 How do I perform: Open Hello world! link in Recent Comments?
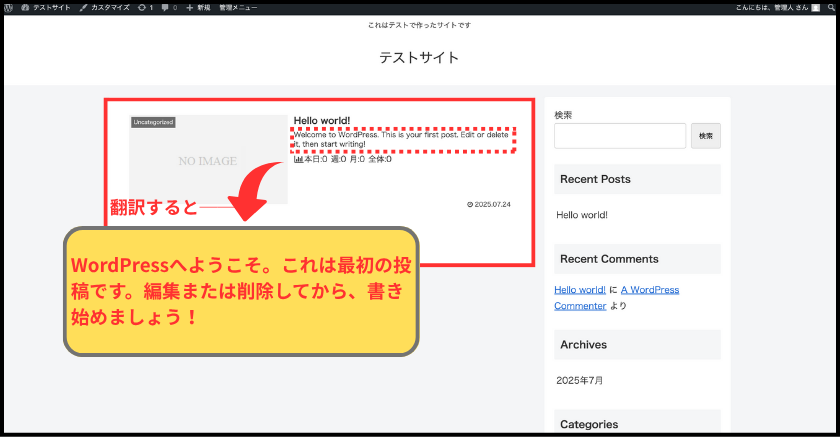[x=580, y=290]
